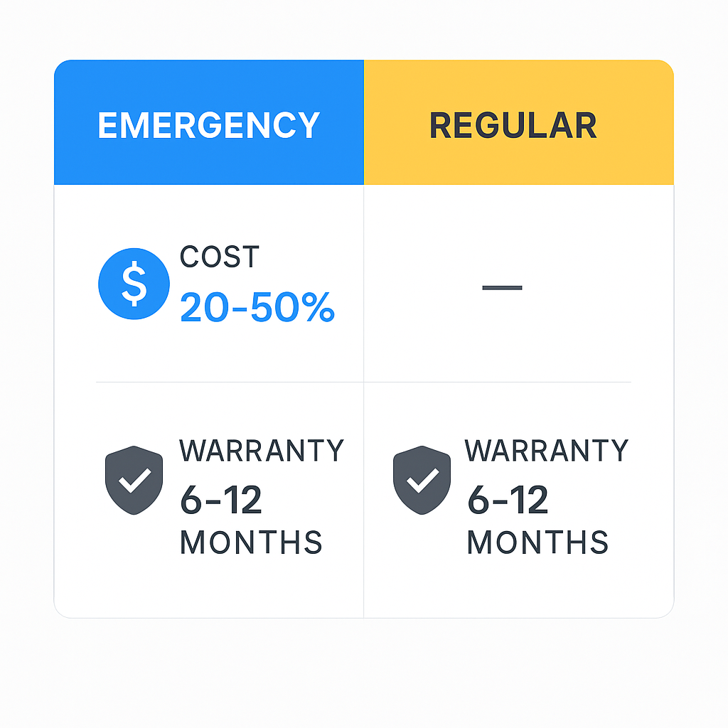Click the horizontal divider below the Regular dash
The width and height of the screenshot is (728, 728).
[x=498, y=382]
